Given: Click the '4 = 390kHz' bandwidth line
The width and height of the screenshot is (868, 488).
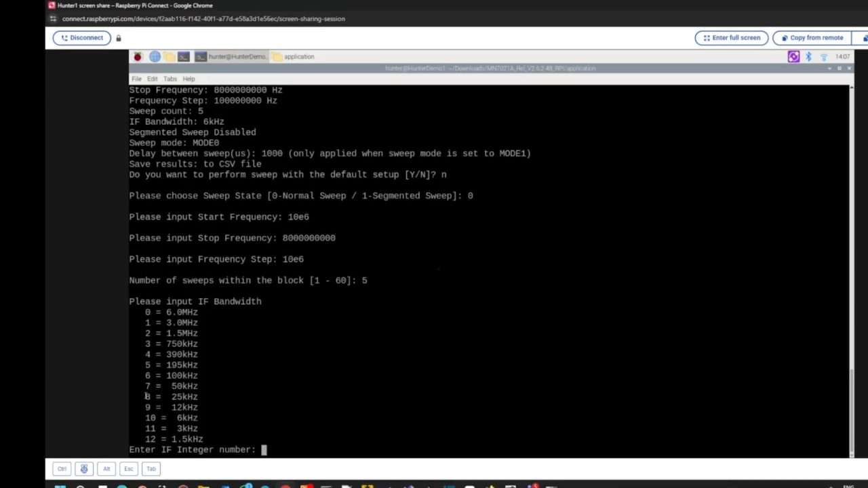Looking at the screenshot, I should 172,354.
